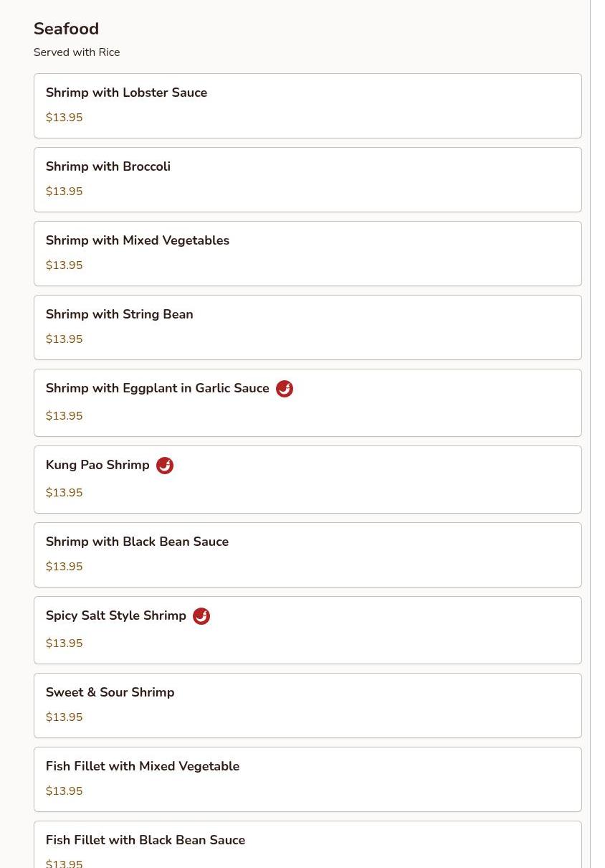Click spicy chili icon beside Eggplant in Garlic Sauce
Viewport: 605px width, 868px height.
(x=285, y=389)
